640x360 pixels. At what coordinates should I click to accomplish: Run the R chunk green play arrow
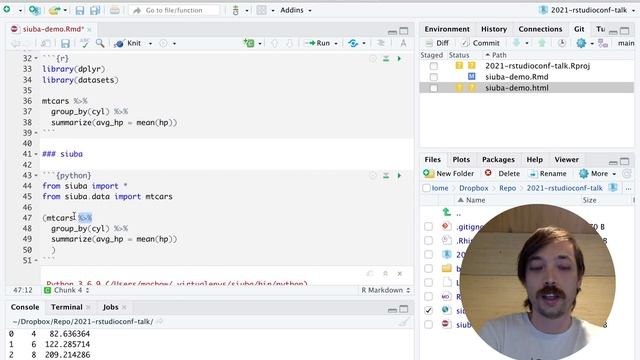(399, 59)
